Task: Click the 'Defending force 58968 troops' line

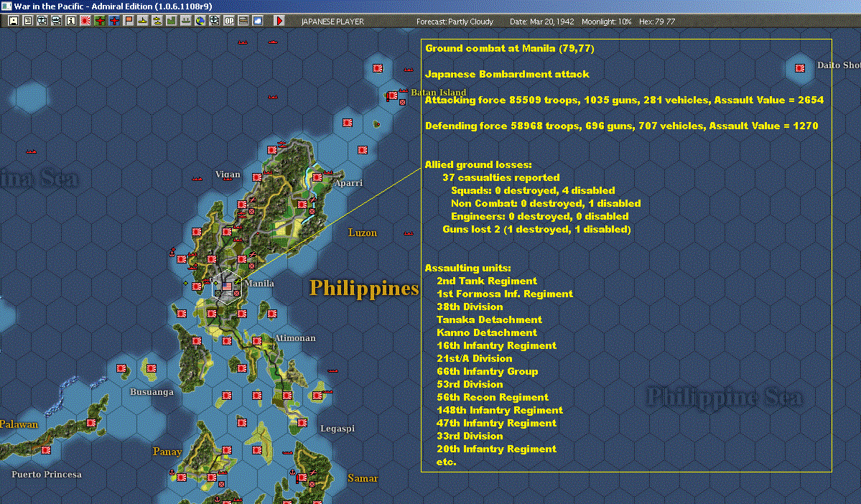Action: click(x=622, y=126)
